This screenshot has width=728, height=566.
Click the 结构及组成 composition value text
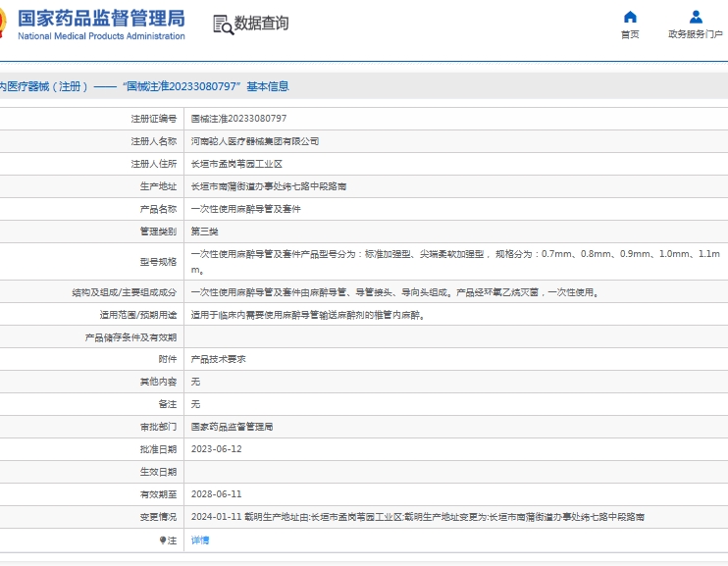(395, 292)
